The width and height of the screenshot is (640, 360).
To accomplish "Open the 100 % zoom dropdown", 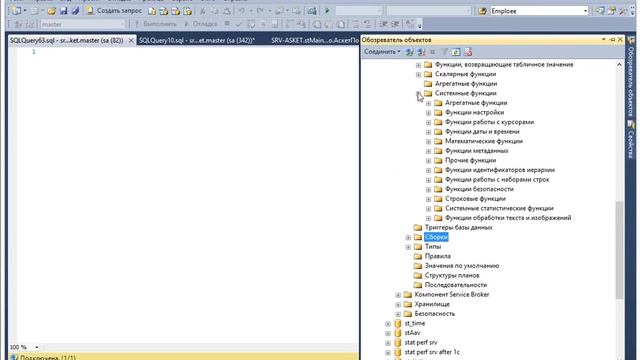I will tap(37, 347).
